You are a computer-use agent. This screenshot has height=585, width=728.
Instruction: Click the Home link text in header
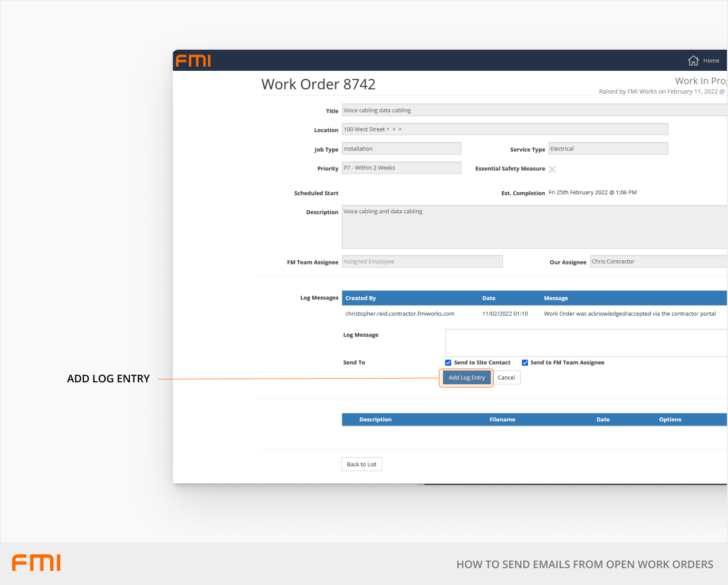pyautogui.click(x=711, y=61)
